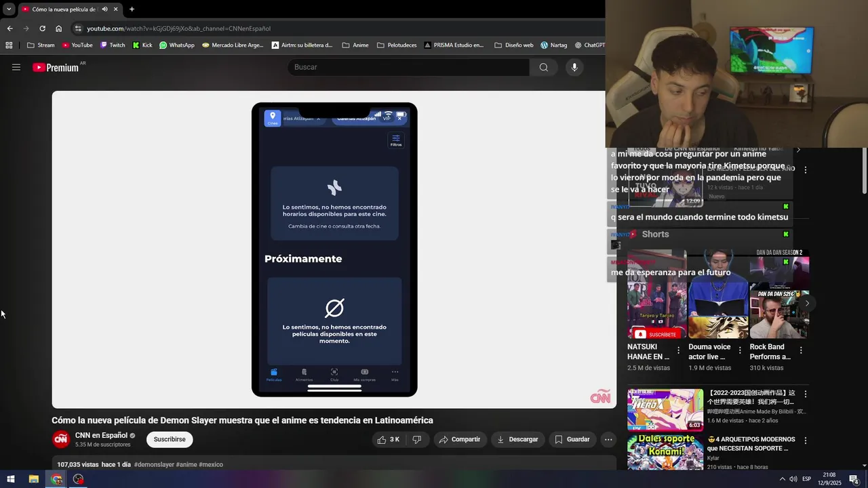Screen dimensions: 868x488
Task: Open the volume control in system tray
Action: pos(793,479)
